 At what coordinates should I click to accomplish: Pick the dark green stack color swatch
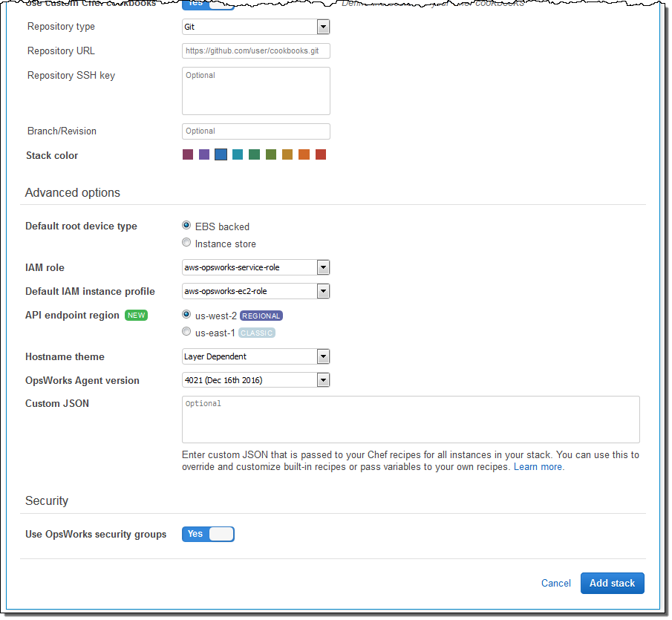coord(254,154)
